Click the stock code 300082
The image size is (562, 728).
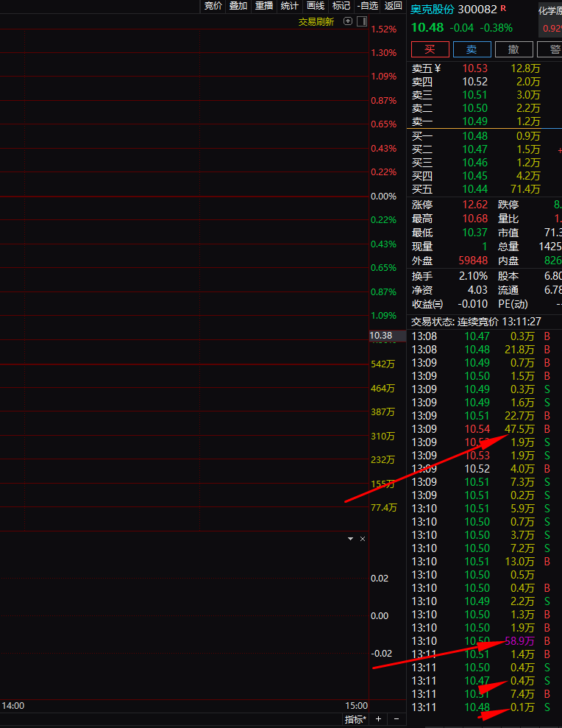coord(477,10)
